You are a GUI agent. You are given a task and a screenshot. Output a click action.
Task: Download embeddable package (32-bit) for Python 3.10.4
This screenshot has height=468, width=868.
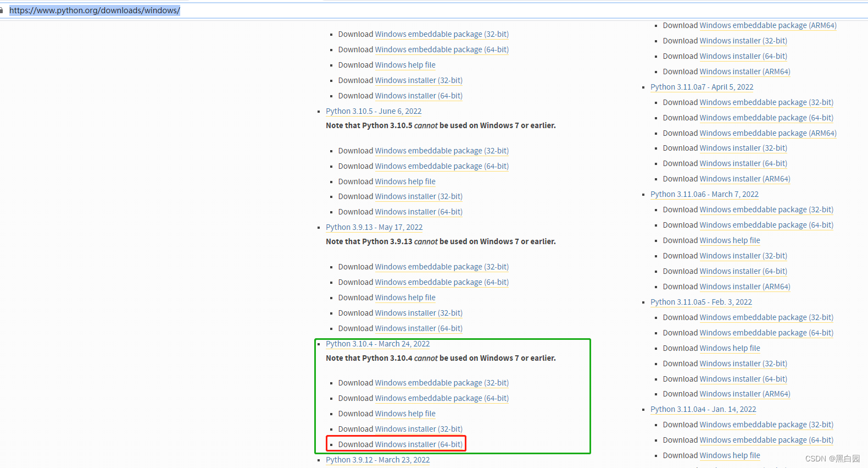[442, 383]
